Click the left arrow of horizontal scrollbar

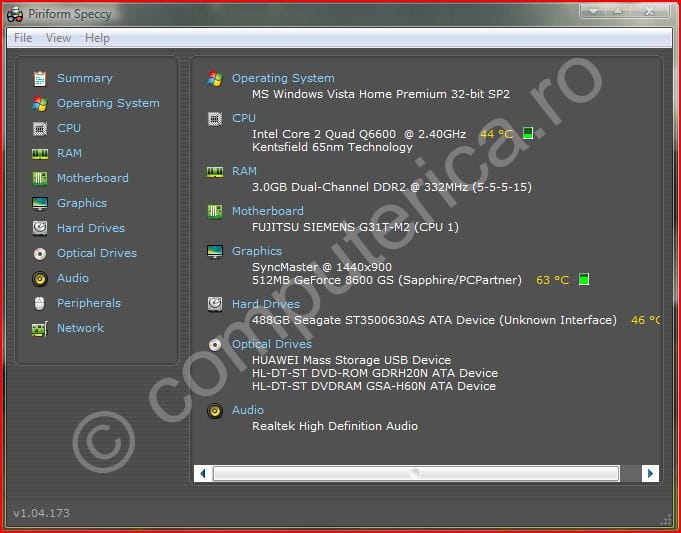tap(203, 473)
